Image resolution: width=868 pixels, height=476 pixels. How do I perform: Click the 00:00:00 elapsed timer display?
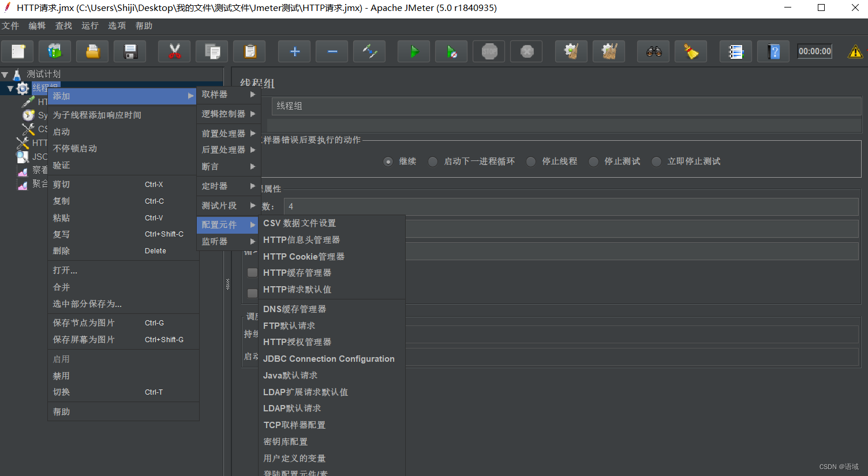click(814, 51)
